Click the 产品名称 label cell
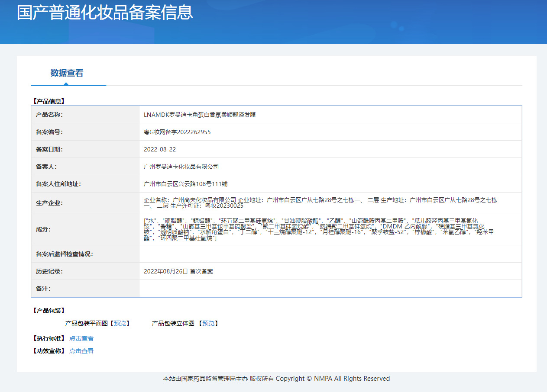This screenshot has height=392, width=547. [85, 115]
